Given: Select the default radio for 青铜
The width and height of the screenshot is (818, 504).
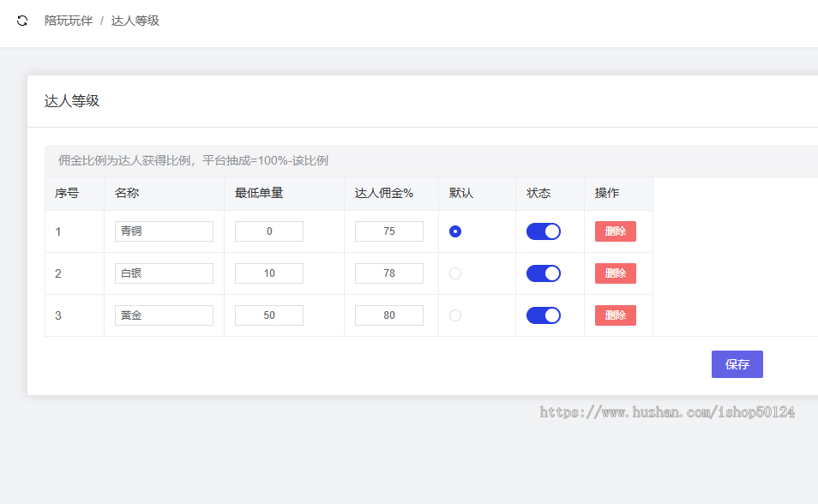Looking at the screenshot, I should [455, 231].
